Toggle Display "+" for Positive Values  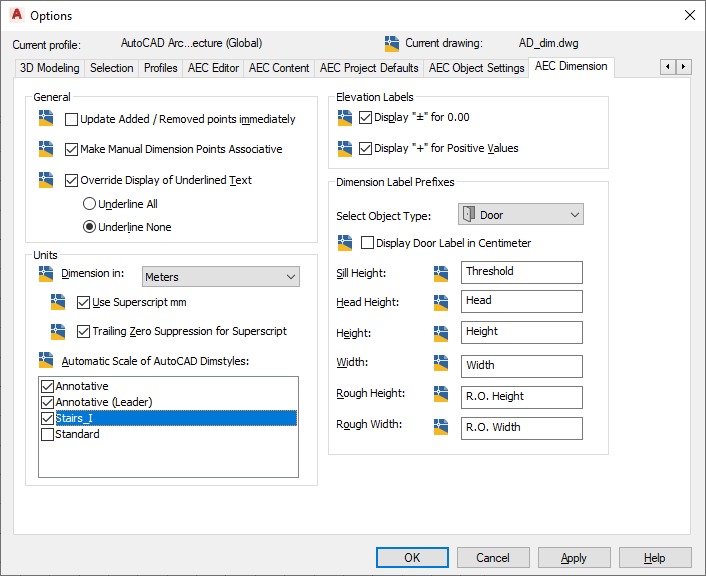pyautogui.click(x=365, y=148)
